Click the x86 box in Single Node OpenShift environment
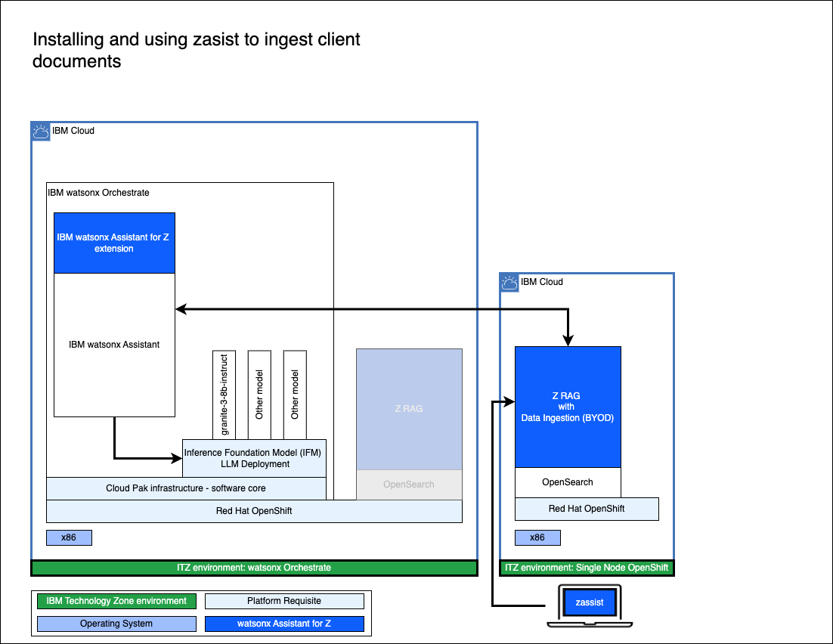The image size is (833, 644). point(537,538)
